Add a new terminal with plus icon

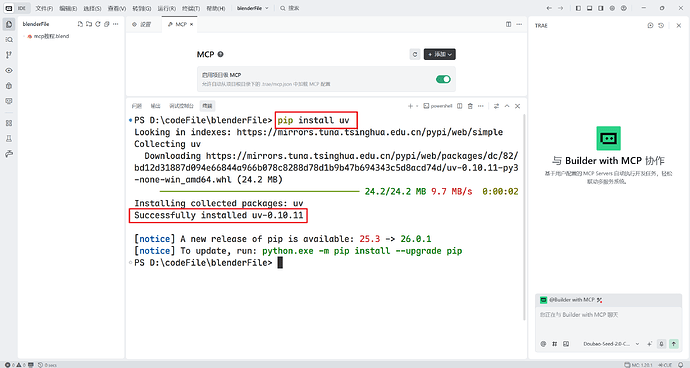pyautogui.click(x=410, y=106)
